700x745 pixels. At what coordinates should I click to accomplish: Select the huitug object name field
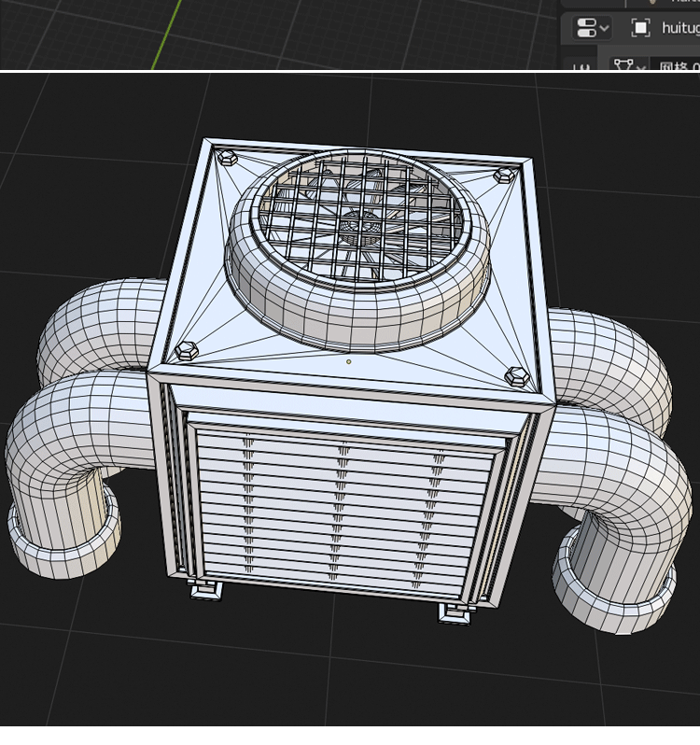click(x=679, y=28)
